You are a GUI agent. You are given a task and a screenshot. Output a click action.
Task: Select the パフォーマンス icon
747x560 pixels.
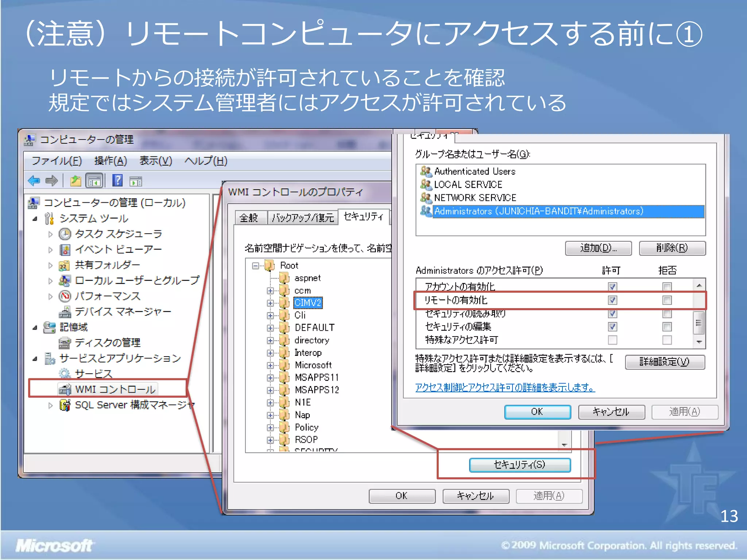pos(65,296)
